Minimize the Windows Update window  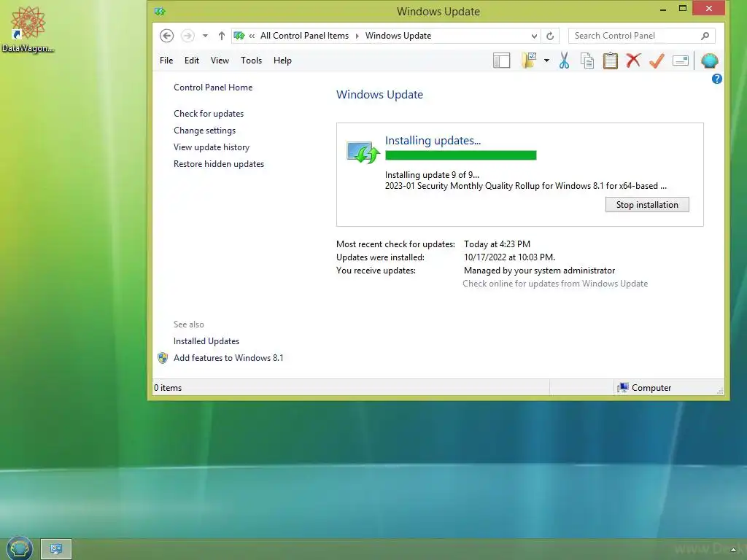point(662,9)
